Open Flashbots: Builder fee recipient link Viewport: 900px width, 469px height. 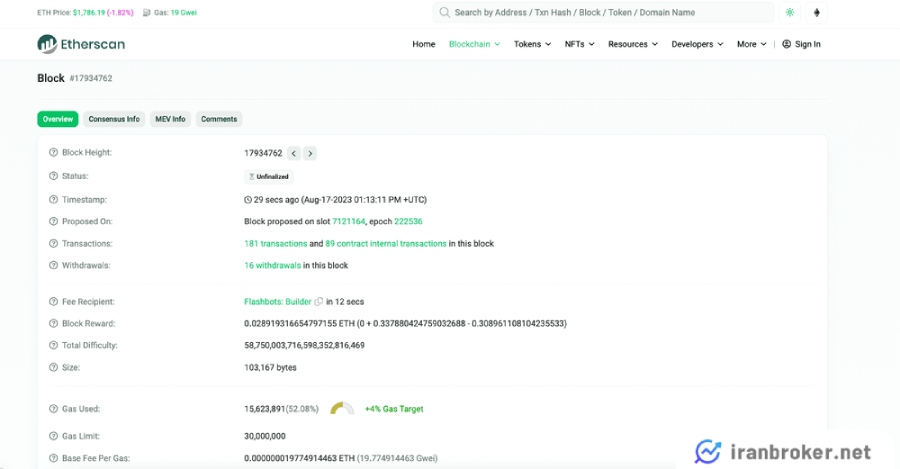(x=278, y=301)
